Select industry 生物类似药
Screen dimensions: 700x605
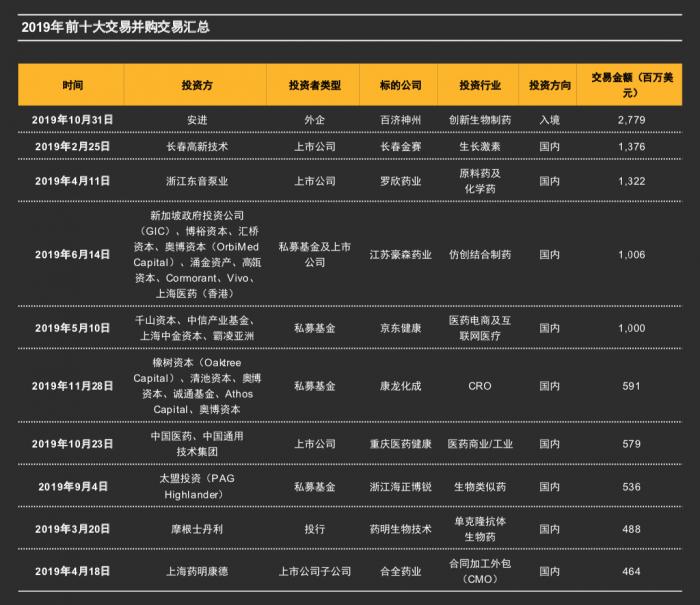pyautogui.click(x=480, y=487)
